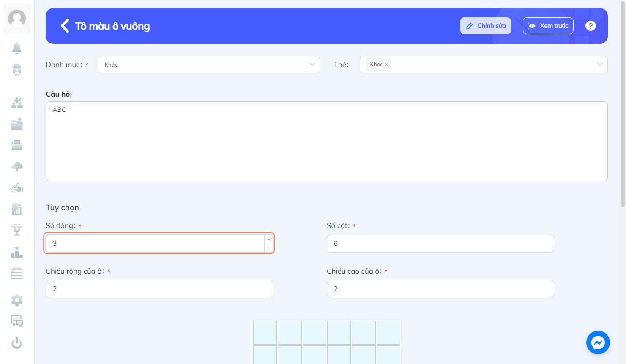Click into the Số cột input field
The width and height of the screenshot is (626, 364).
click(x=440, y=244)
